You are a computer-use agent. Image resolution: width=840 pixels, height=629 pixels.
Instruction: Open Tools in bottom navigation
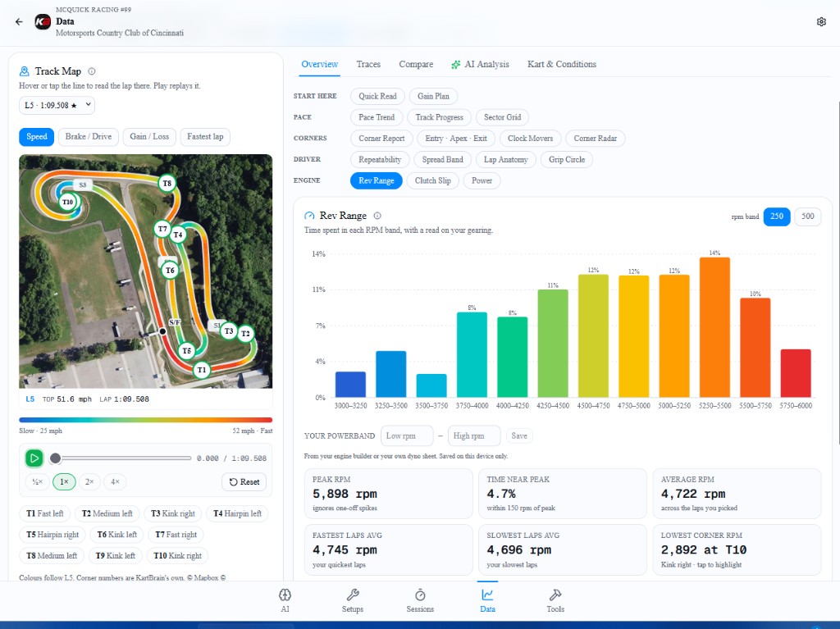pos(555,600)
